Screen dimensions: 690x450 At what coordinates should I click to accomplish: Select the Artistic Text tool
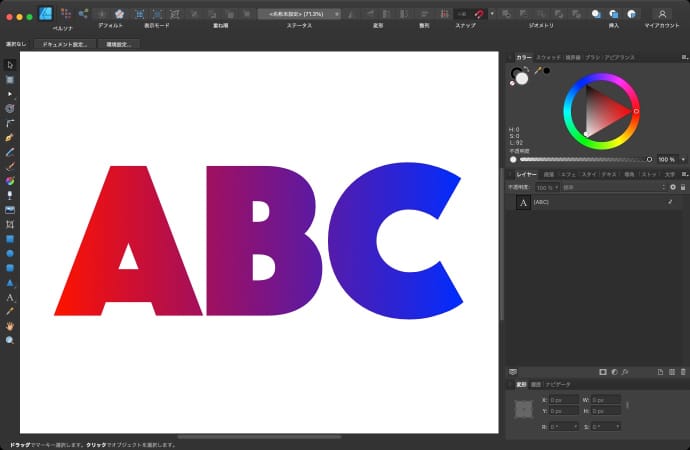pyautogui.click(x=10, y=297)
